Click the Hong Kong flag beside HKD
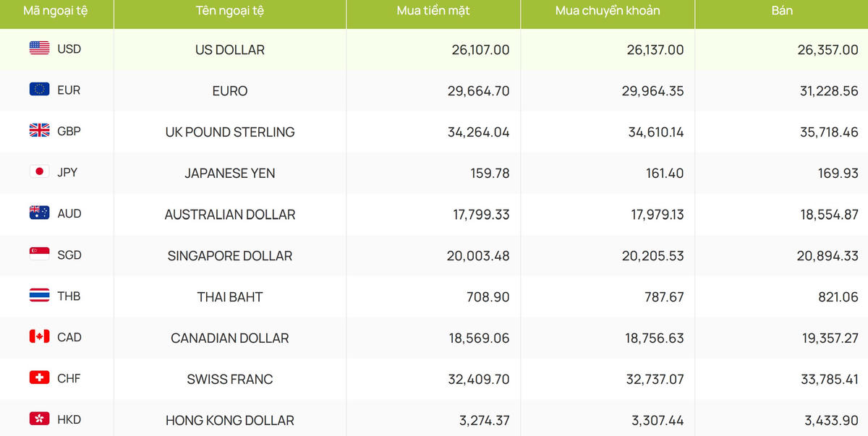 [x=39, y=419]
